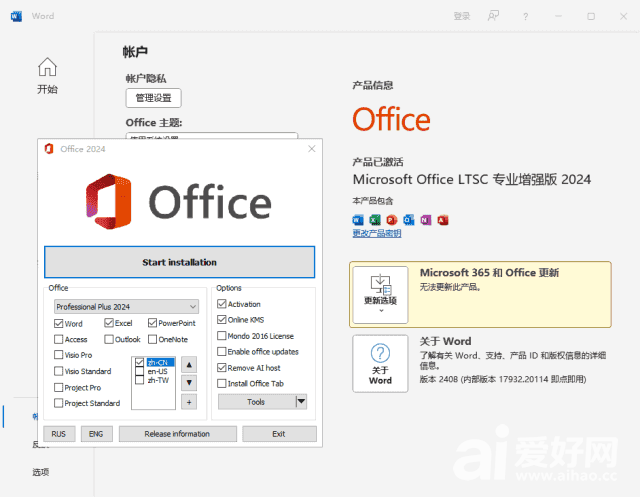Toggle Remove AI host option
The width and height of the screenshot is (640, 497).
coord(222,368)
